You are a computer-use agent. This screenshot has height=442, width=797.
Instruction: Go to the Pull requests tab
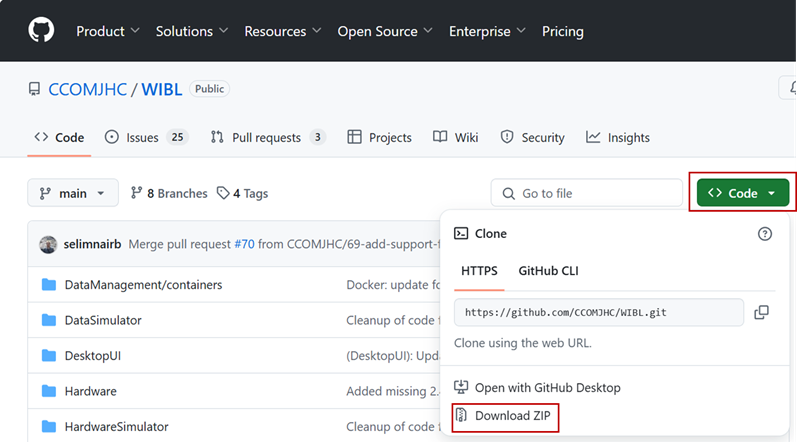(268, 137)
